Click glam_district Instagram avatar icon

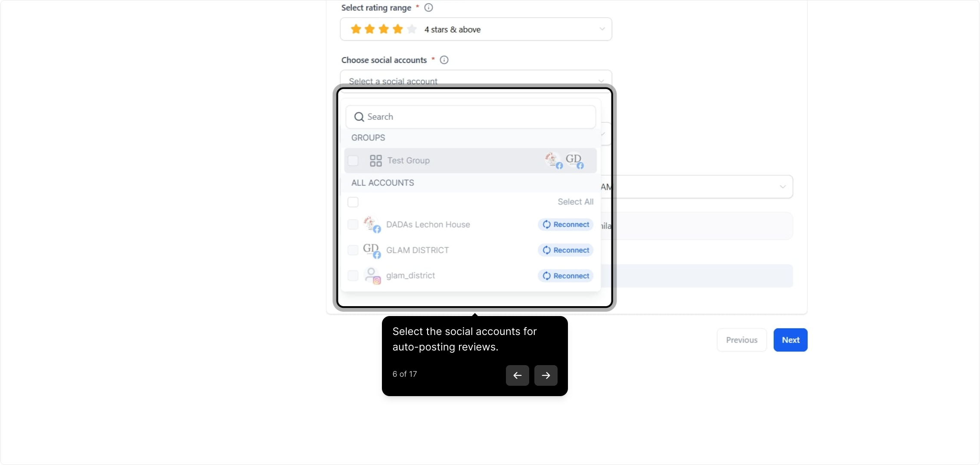372,276
